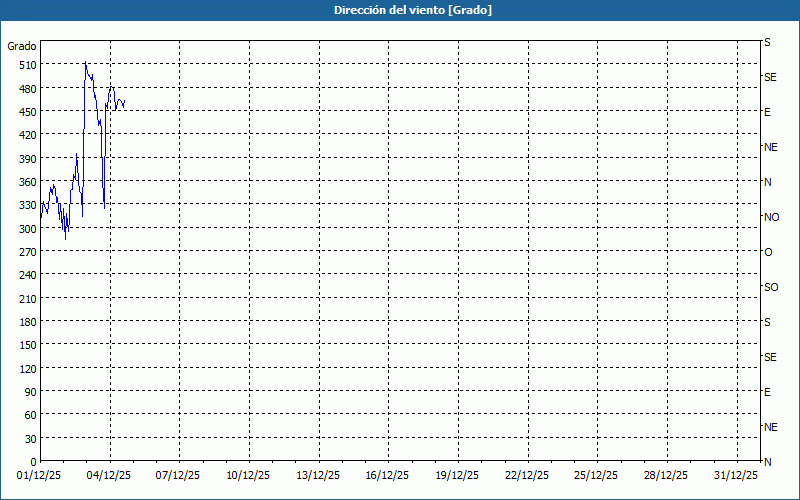
Task: Click the 19/12/25 date label
Action: pyautogui.click(x=457, y=476)
